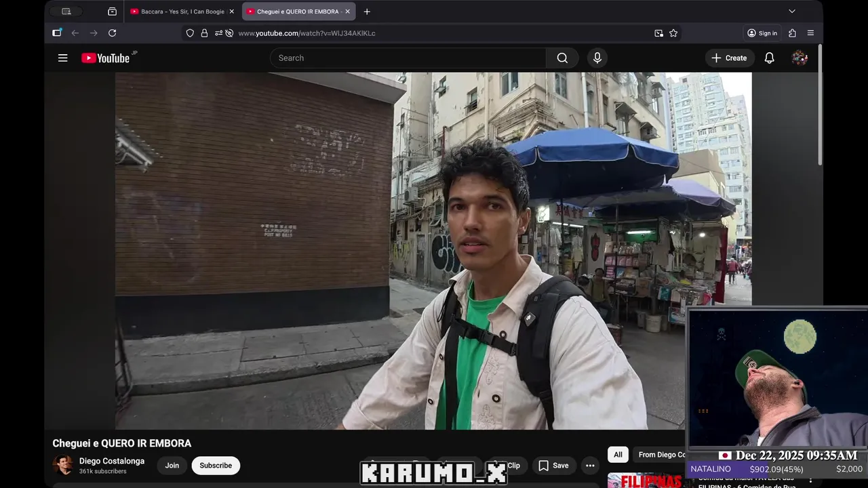868x488 pixels.
Task: Open the account avatar menu
Action: (800, 58)
